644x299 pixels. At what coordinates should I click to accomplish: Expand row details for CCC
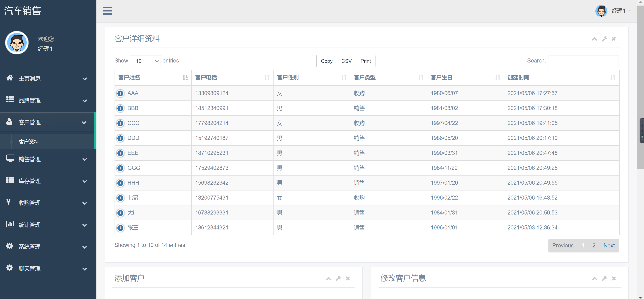pos(120,123)
